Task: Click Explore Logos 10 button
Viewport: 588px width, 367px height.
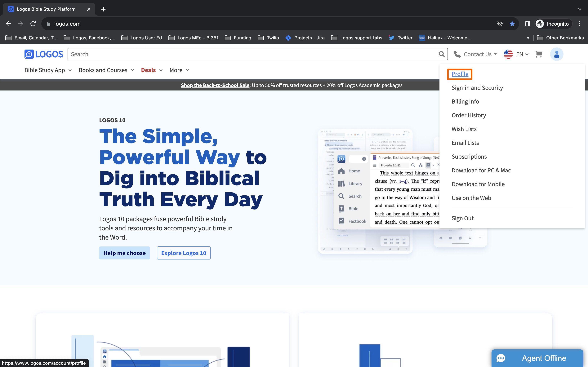Action: 184,253
